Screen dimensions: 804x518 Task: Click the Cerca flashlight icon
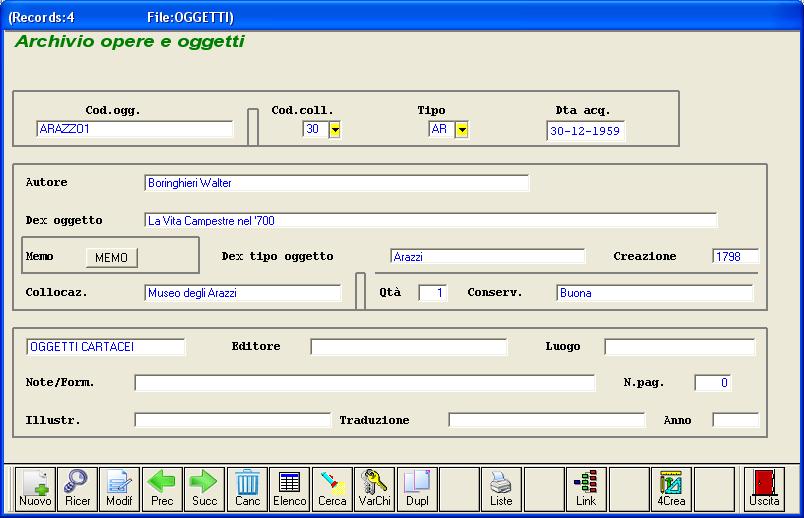point(332,489)
